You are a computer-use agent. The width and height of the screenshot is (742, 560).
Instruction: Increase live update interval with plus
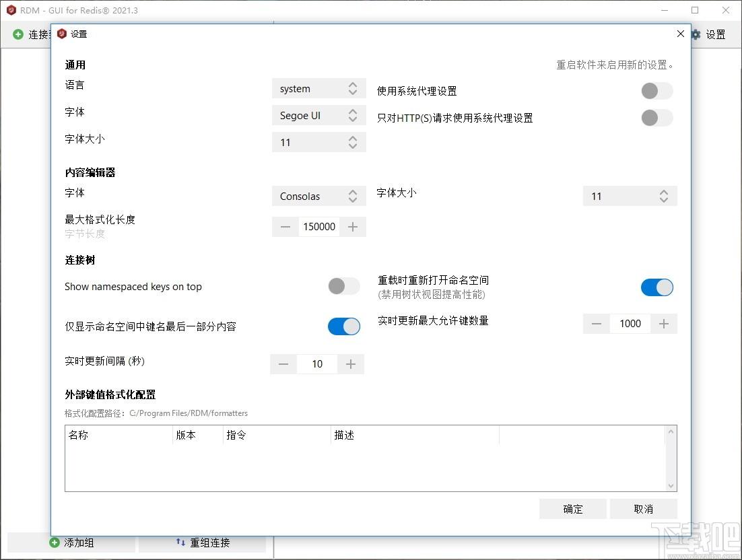351,363
